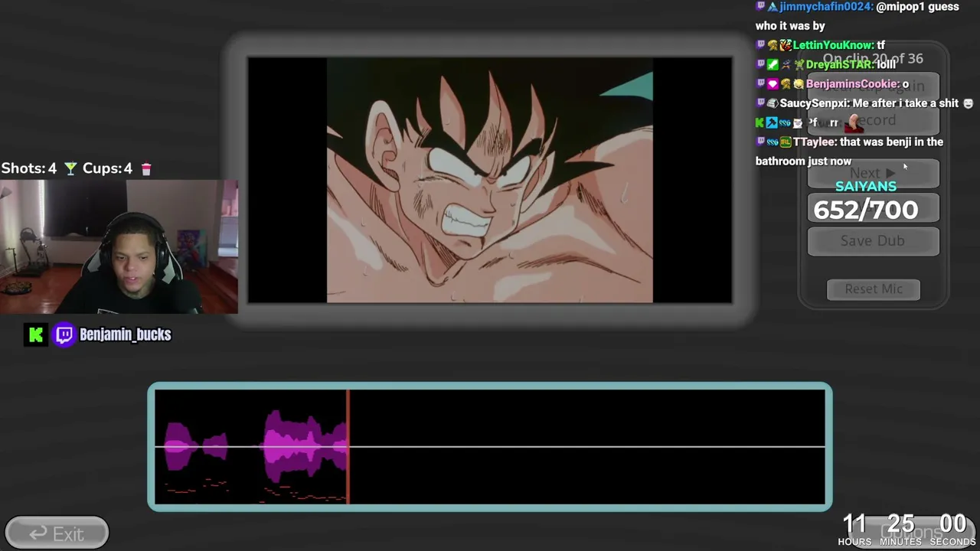Viewport: 980px width, 551px height.
Task: Click the Save Dub button
Action: (x=873, y=240)
